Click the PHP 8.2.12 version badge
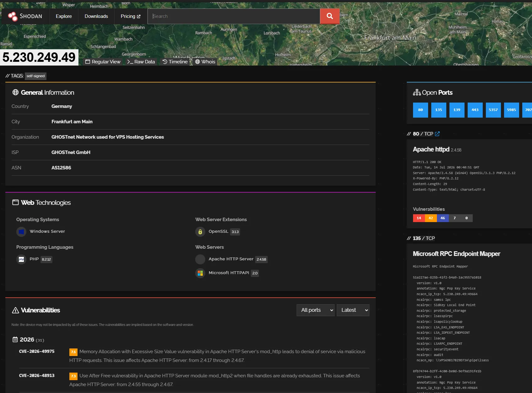The height and width of the screenshot is (393, 532). 46,259
